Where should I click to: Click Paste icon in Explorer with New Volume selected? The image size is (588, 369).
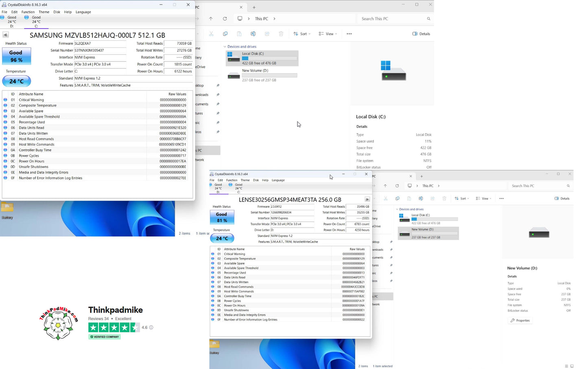pyautogui.click(x=409, y=198)
